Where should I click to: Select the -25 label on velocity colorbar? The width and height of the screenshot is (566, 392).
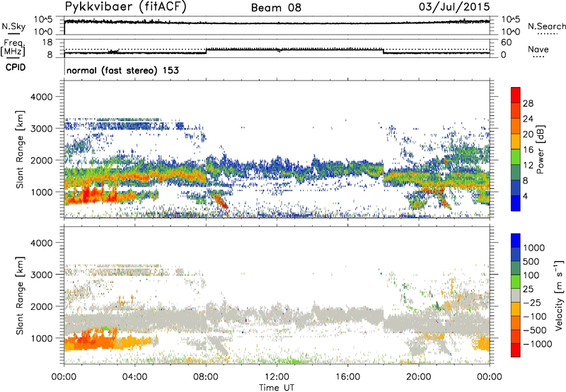coord(532,303)
